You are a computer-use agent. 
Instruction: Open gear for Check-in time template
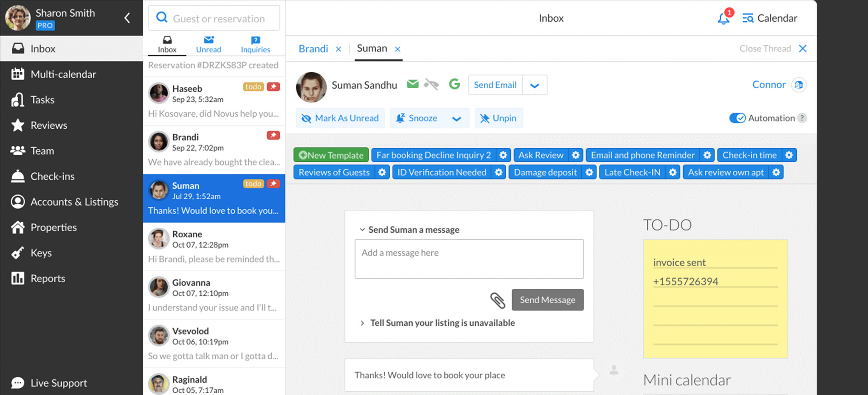tap(789, 155)
